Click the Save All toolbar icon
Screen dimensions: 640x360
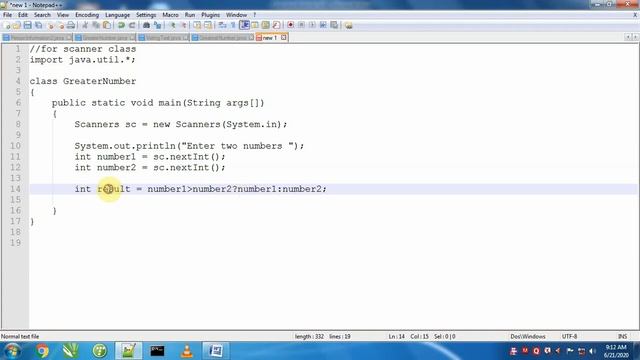(38, 25)
